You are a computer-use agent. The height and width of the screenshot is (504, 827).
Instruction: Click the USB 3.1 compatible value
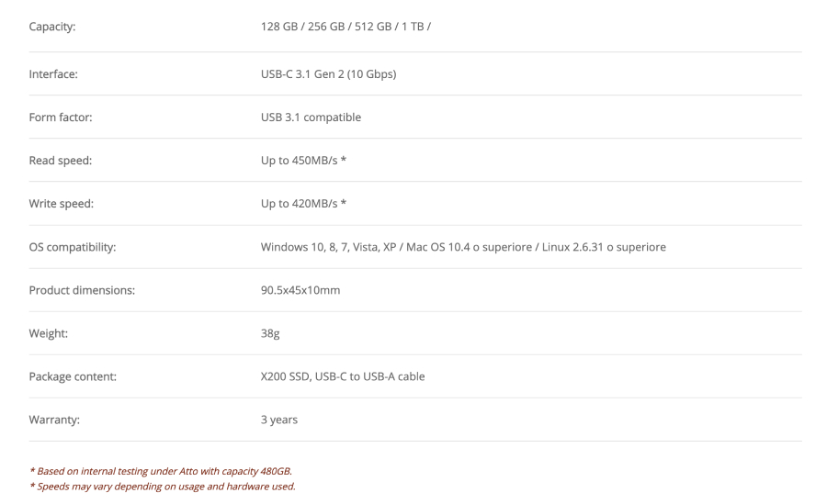[311, 118]
